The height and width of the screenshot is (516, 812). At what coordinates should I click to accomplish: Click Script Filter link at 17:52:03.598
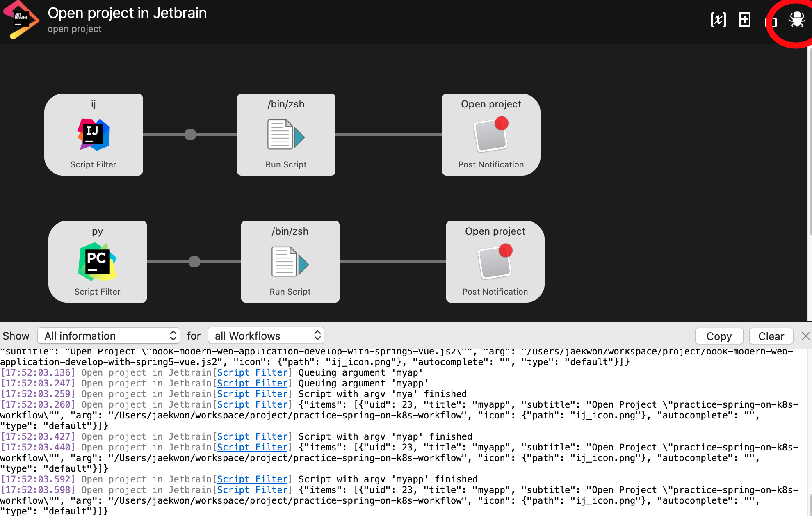(252, 490)
